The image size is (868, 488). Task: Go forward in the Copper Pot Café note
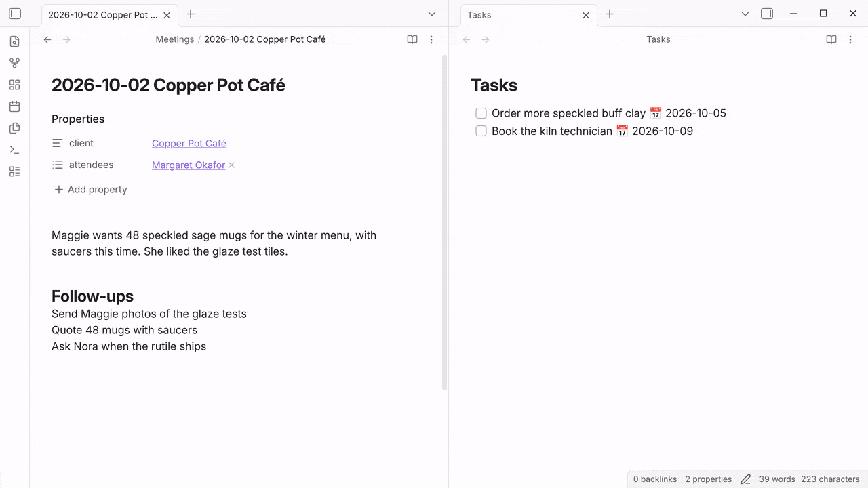pyautogui.click(x=66, y=39)
